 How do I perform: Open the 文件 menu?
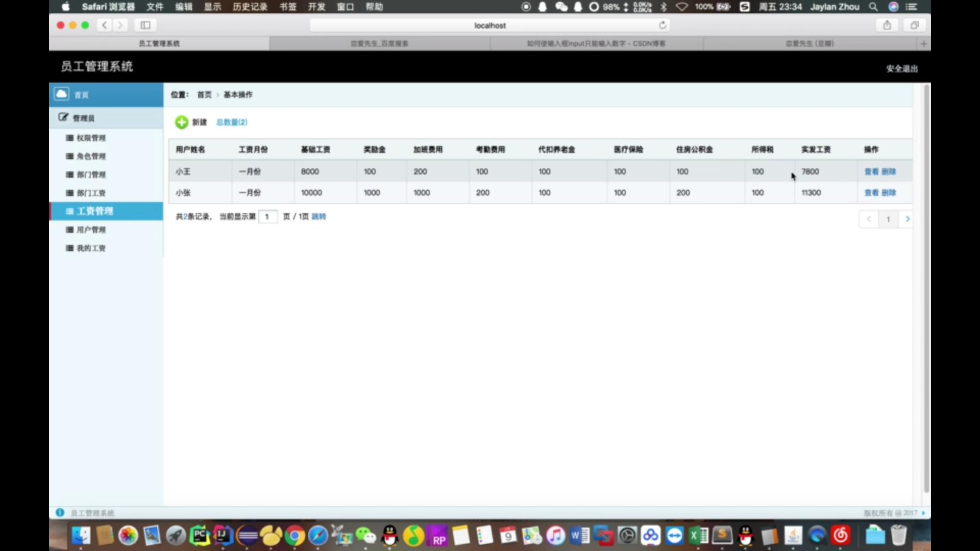pyautogui.click(x=155, y=7)
